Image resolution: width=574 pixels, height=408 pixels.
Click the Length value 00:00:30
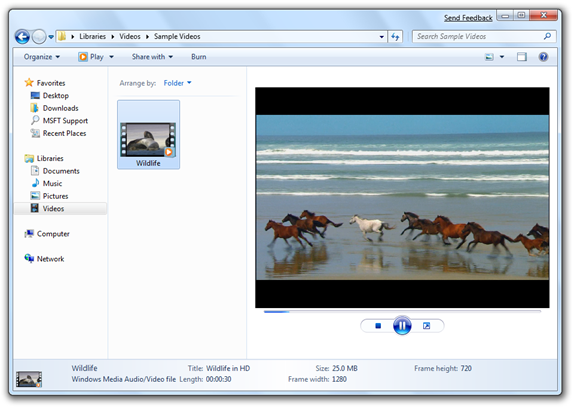[219, 379]
